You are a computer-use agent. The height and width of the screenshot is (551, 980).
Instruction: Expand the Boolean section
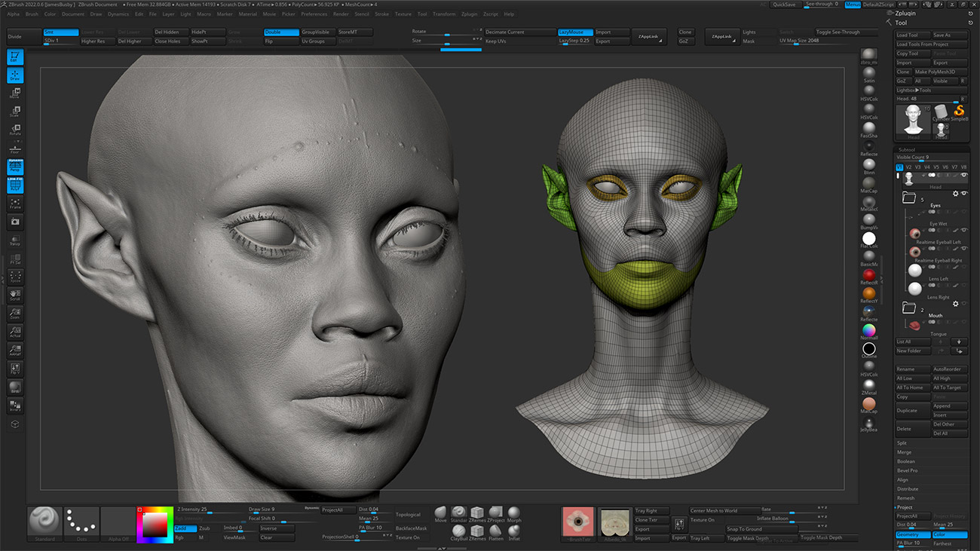[x=906, y=461]
